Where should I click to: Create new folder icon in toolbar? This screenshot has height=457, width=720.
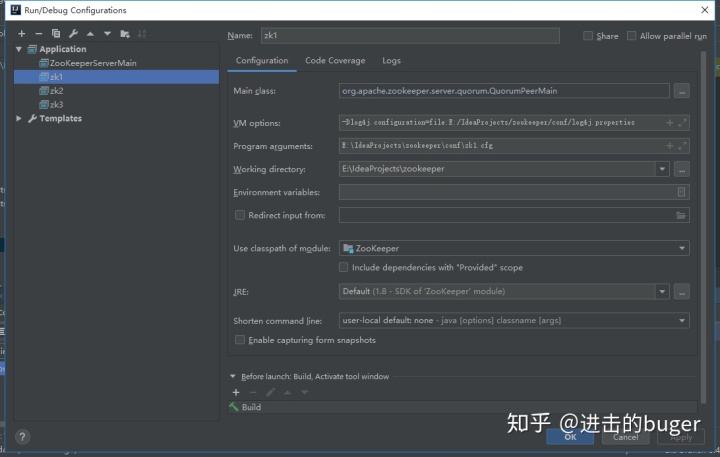tap(125, 34)
